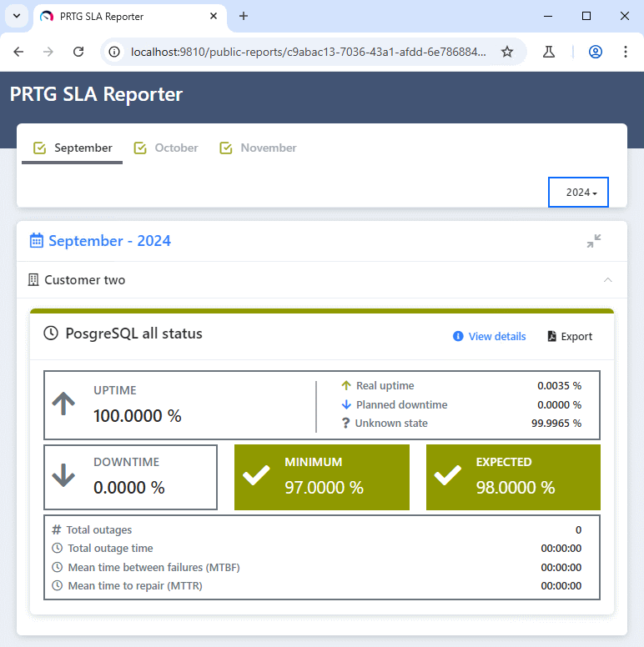The width and height of the screenshot is (644, 647).
Task: Bookmark this page with the star icon
Action: click(x=507, y=52)
